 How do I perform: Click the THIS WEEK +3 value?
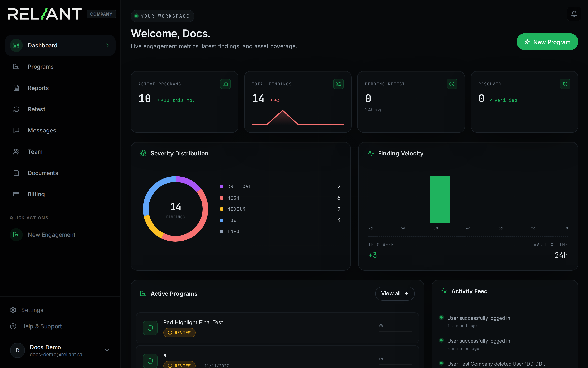(372, 255)
